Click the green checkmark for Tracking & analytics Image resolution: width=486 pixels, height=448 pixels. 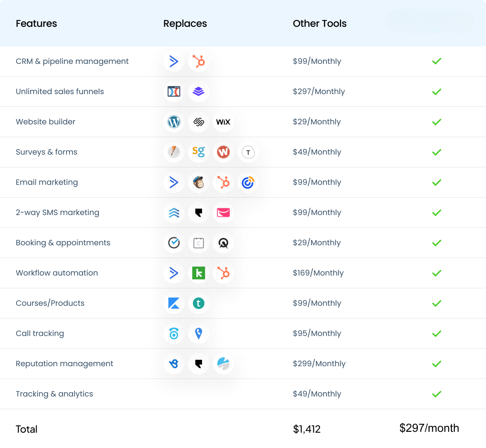click(437, 394)
